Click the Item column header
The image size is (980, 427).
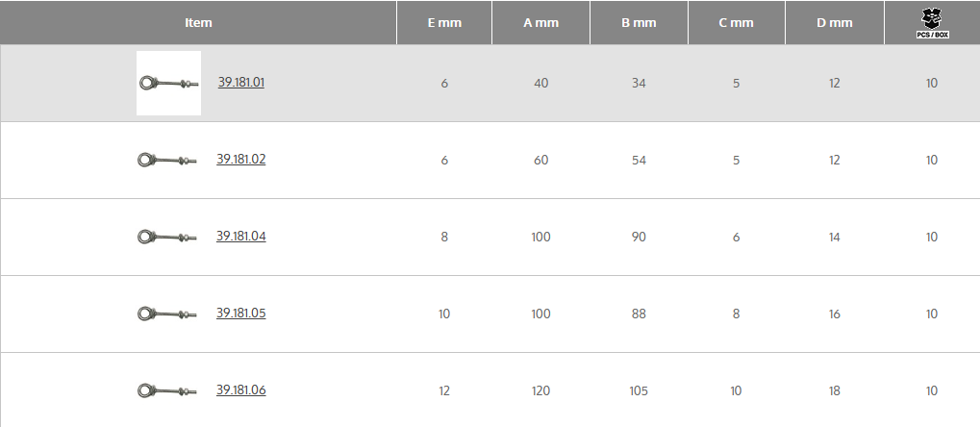[198, 22]
